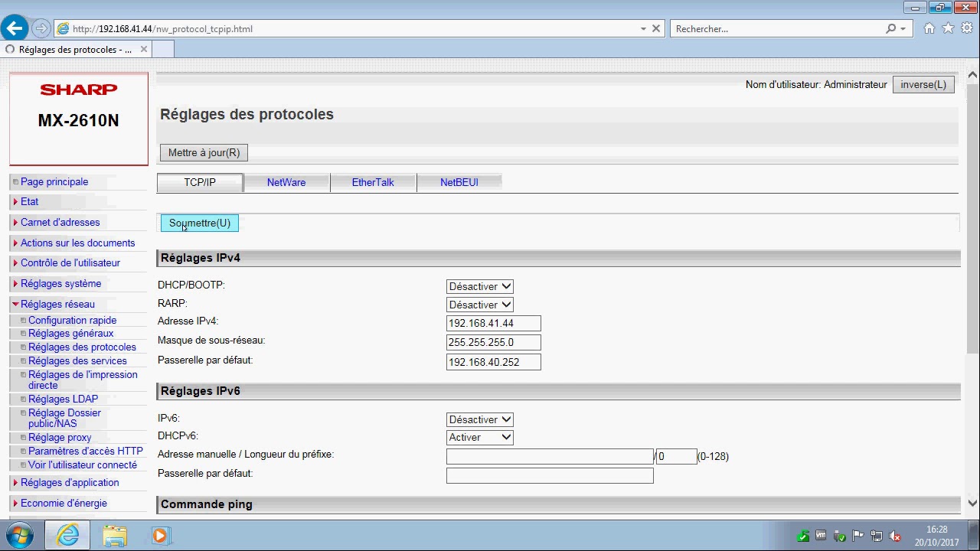Open Paramètres d'accès HTTP link
Viewport: 980px width, 551px height.
tap(86, 451)
